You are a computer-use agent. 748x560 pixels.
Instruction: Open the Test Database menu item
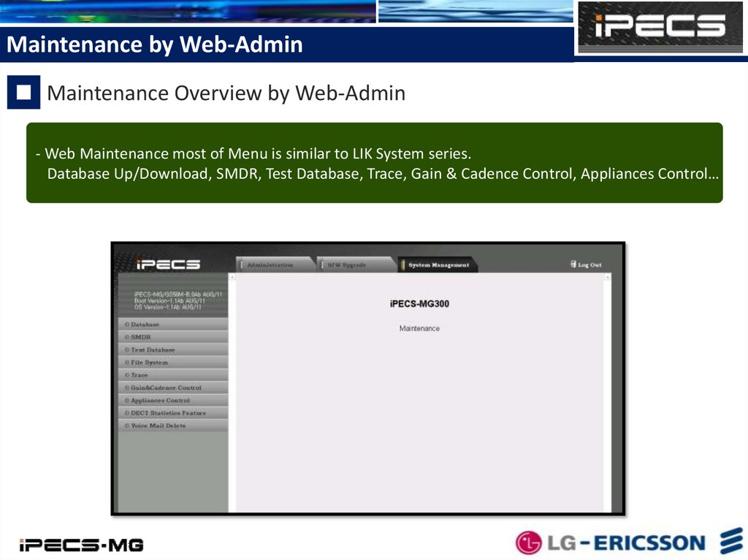point(173,350)
